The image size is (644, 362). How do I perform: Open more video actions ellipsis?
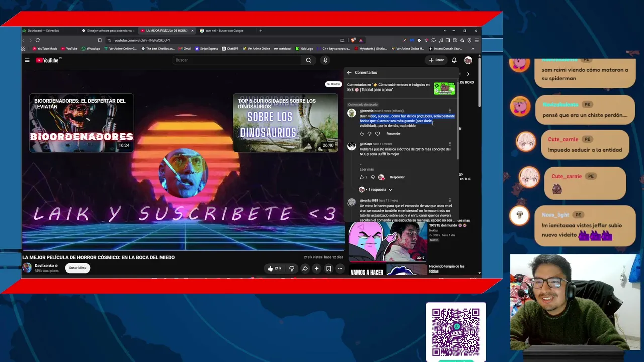coord(340,268)
